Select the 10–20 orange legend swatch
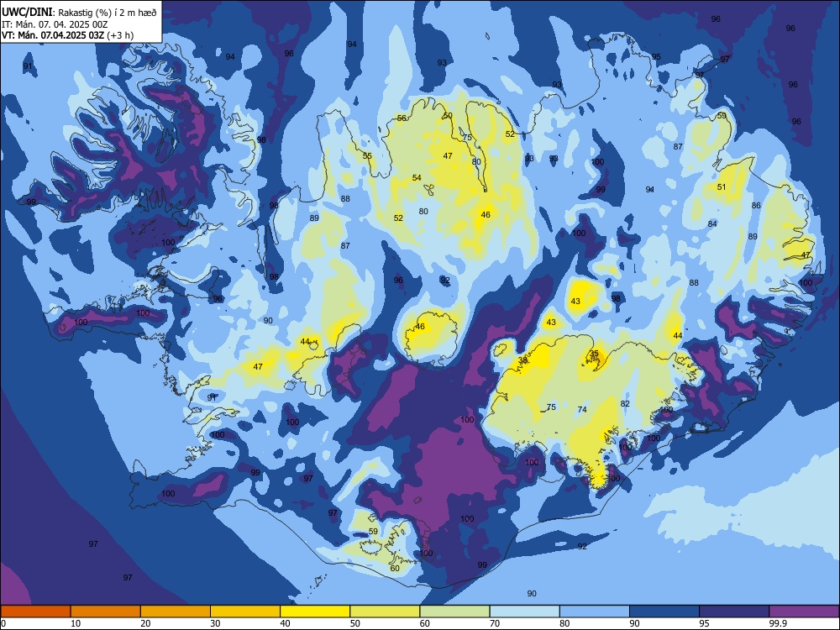 (106, 612)
